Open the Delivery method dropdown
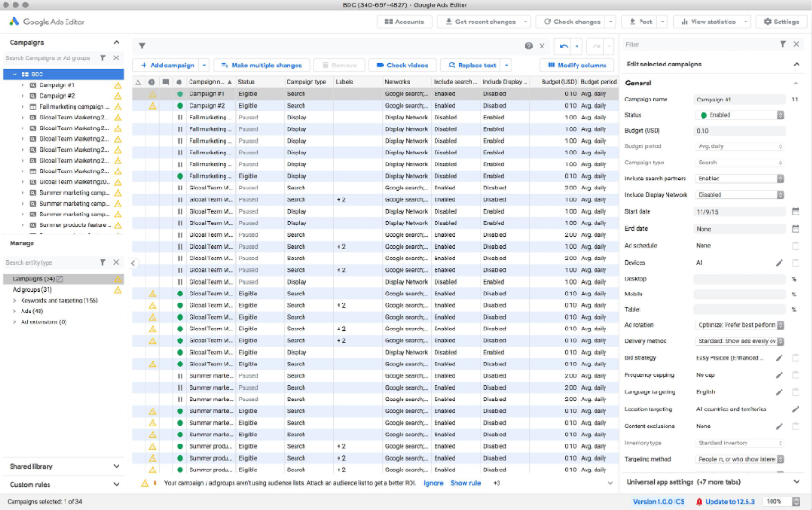This screenshot has width=812, height=510. [739, 341]
